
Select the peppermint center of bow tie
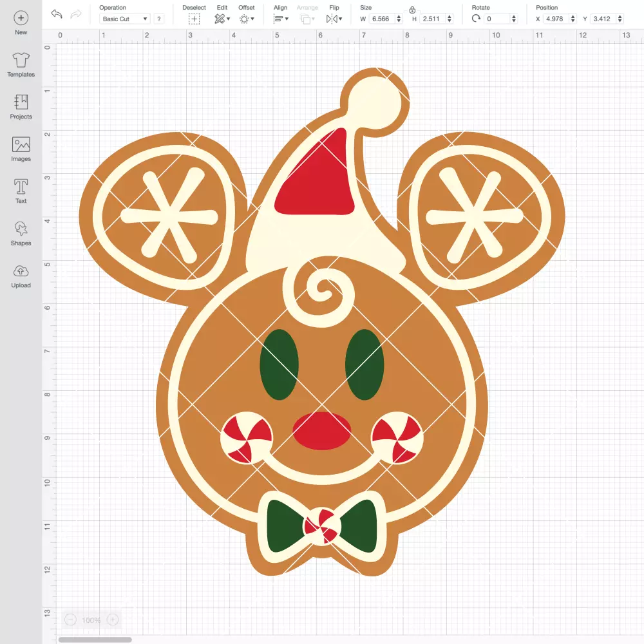(x=322, y=526)
